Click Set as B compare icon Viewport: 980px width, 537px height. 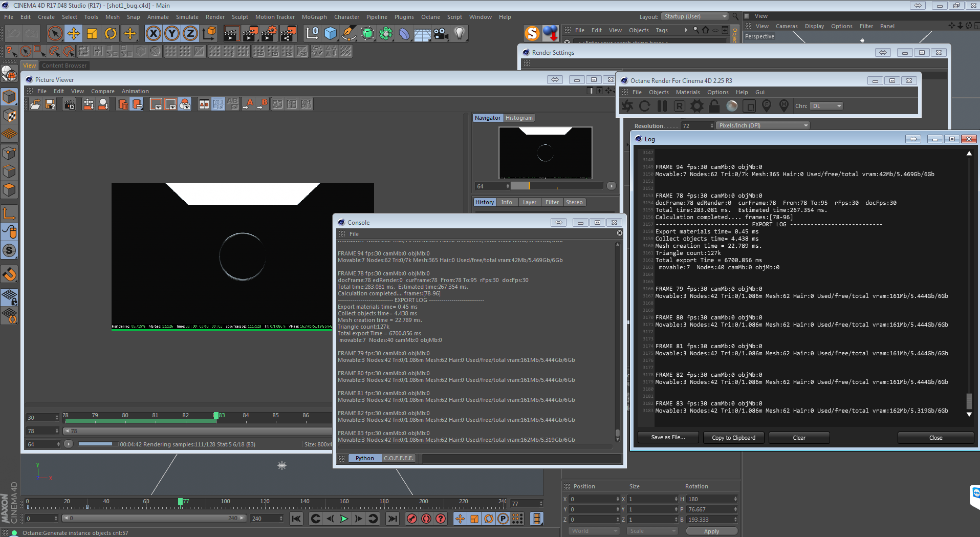click(x=263, y=104)
